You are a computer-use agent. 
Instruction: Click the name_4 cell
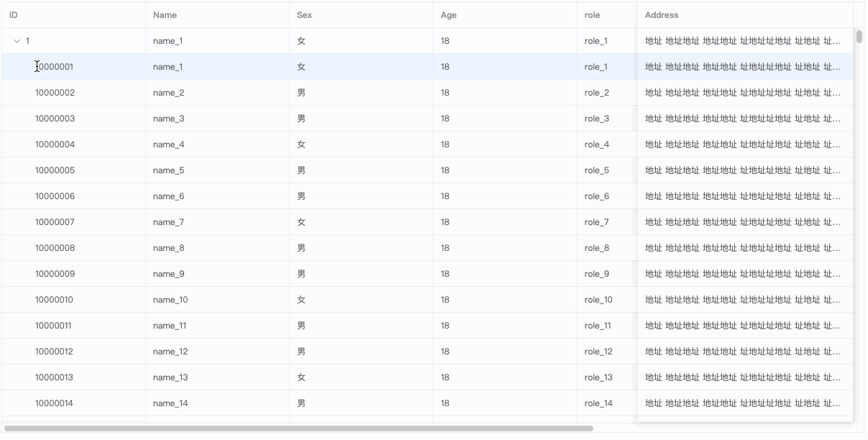click(x=217, y=145)
